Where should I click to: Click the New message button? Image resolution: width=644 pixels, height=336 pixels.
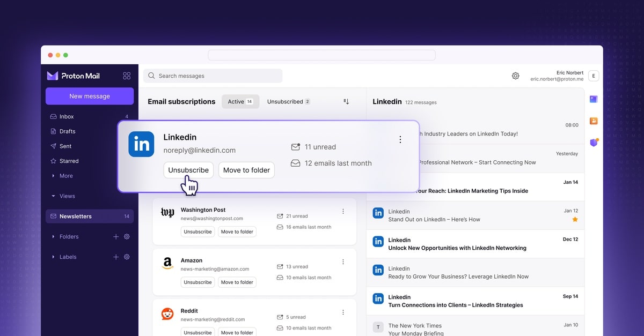(x=90, y=96)
